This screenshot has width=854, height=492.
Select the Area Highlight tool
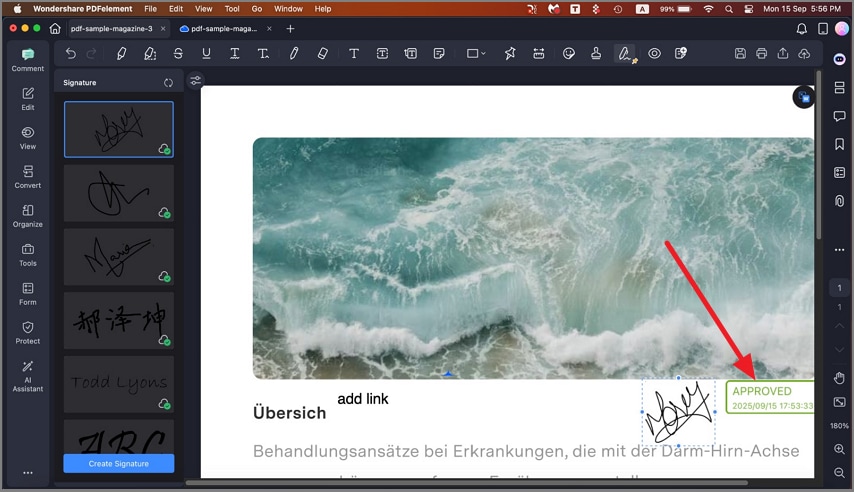[150, 53]
